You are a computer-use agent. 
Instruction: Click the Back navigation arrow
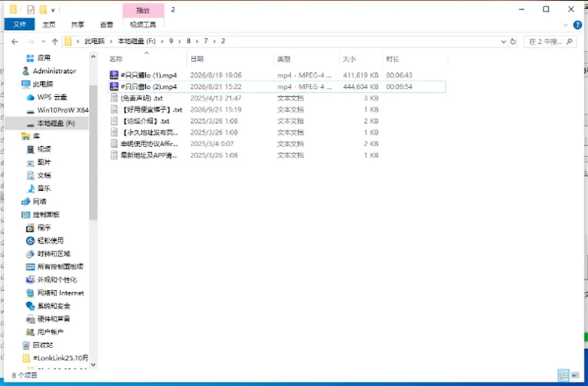click(x=15, y=42)
